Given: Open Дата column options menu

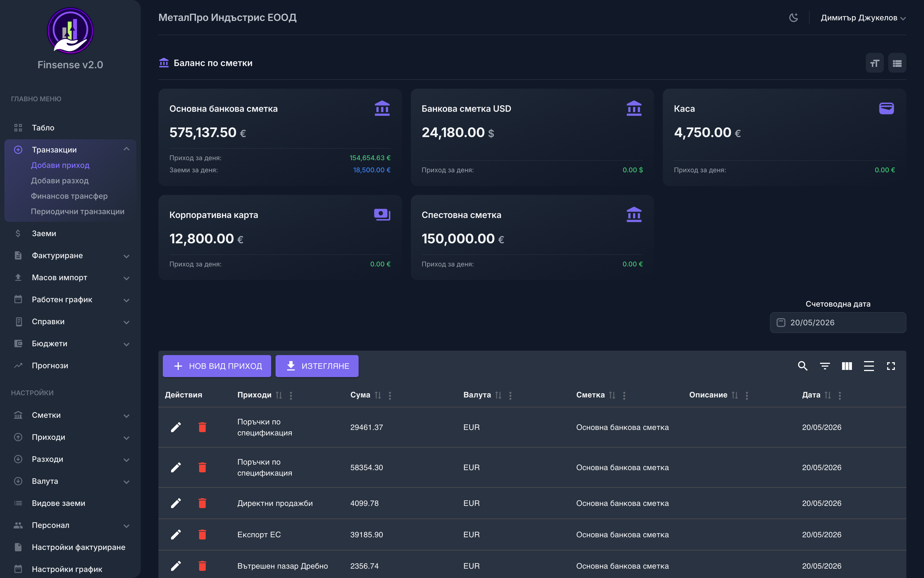Looking at the screenshot, I should 840,395.
